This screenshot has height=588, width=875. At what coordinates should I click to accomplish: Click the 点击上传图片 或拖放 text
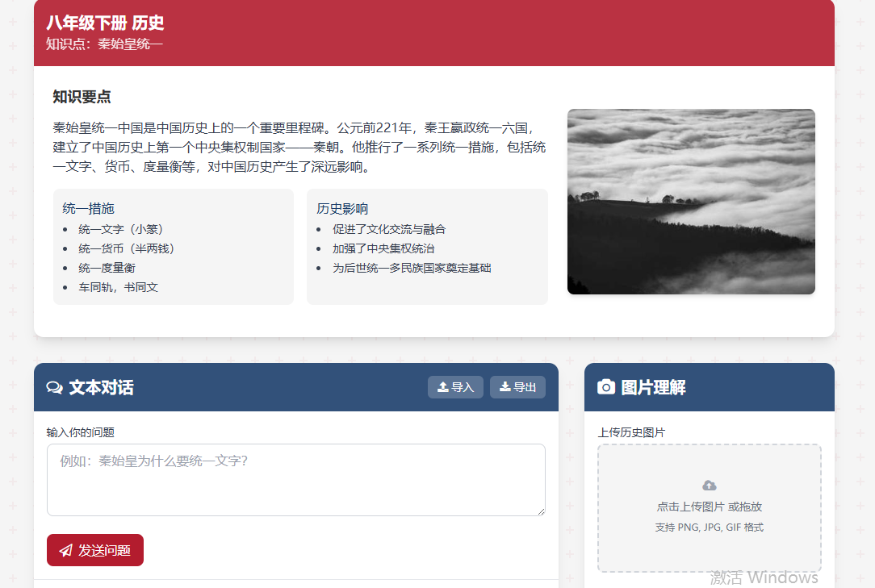710,507
